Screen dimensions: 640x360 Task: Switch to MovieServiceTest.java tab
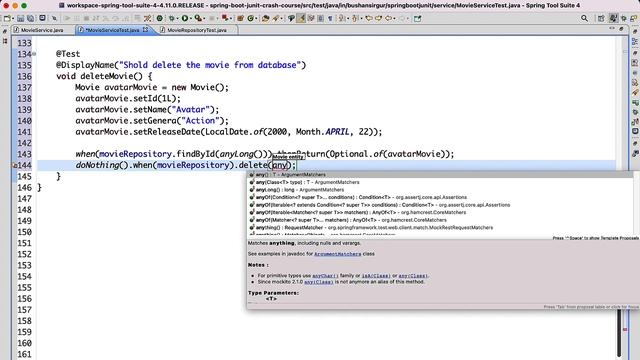click(112, 30)
